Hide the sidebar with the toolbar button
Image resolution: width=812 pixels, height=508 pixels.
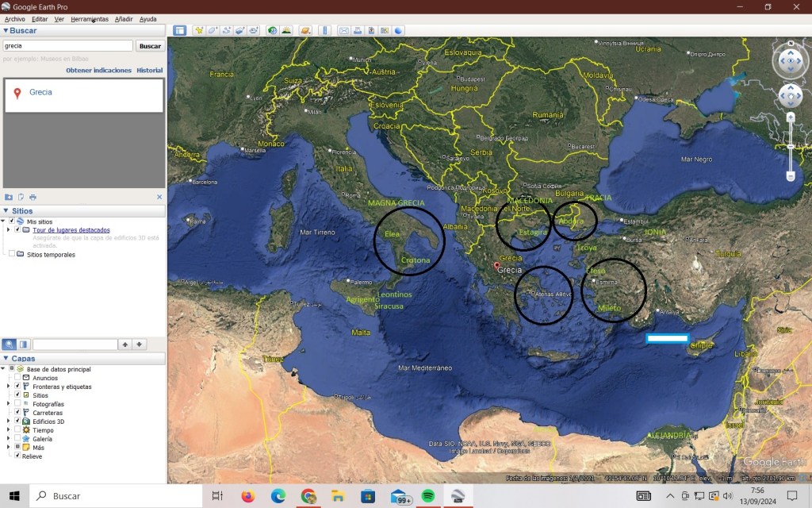[180, 30]
